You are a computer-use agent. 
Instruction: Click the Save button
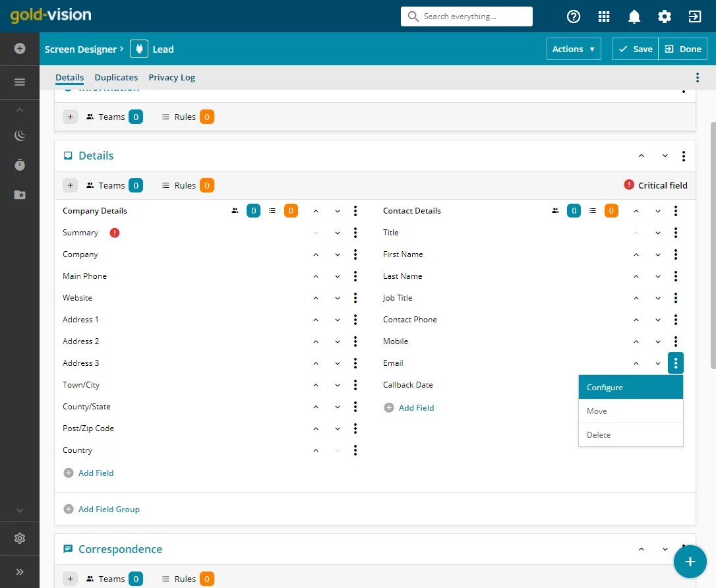pyautogui.click(x=635, y=49)
